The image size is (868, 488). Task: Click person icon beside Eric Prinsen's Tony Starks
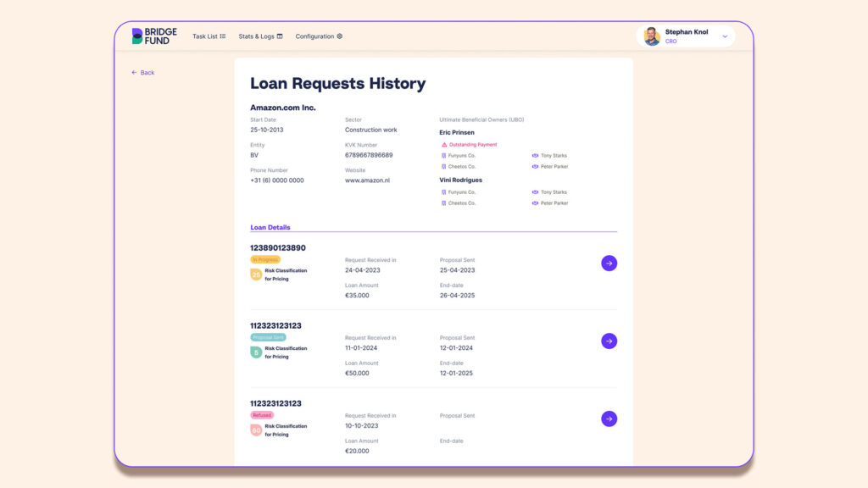535,156
